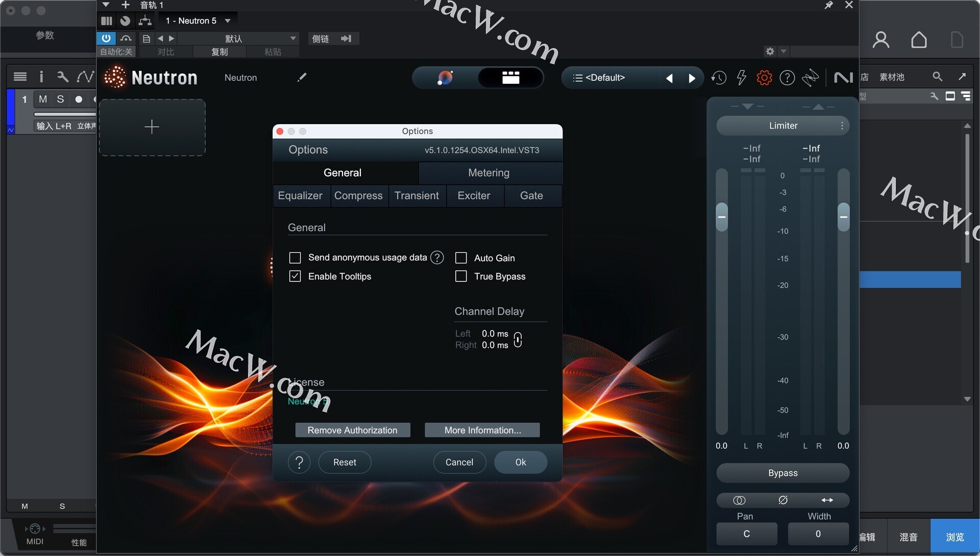Viewport: 980px width, 556px height.
Task: Click the Pan value field showing C
Action: (x=747, y=534)
